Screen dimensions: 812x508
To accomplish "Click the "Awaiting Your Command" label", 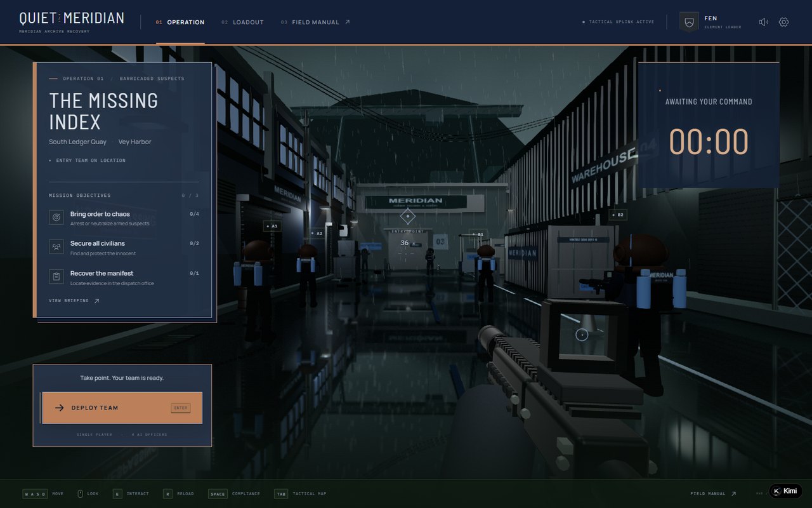I will point(709,102).
